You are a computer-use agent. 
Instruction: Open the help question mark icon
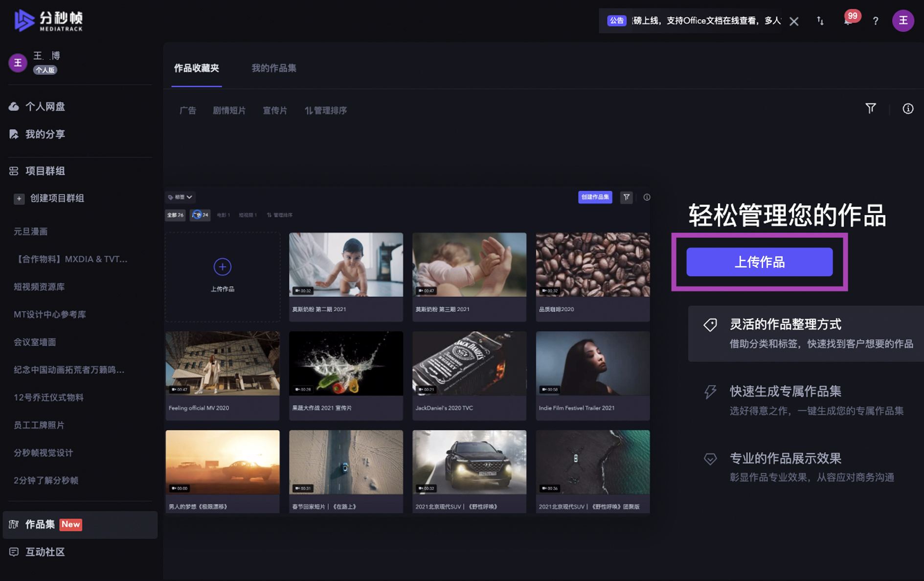point(876,21)
